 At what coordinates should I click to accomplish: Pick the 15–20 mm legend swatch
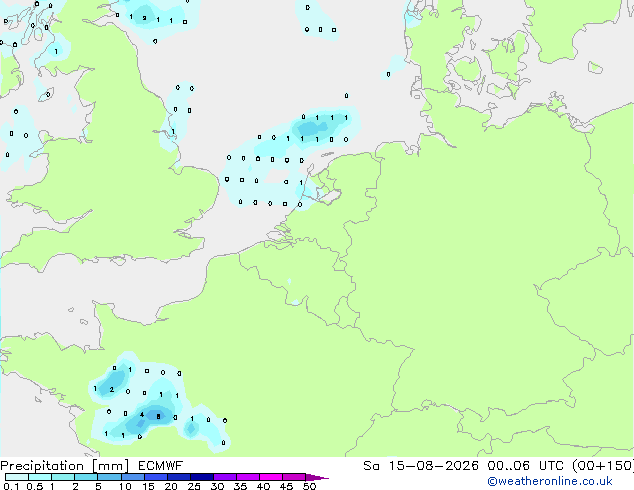pos(155,477)
